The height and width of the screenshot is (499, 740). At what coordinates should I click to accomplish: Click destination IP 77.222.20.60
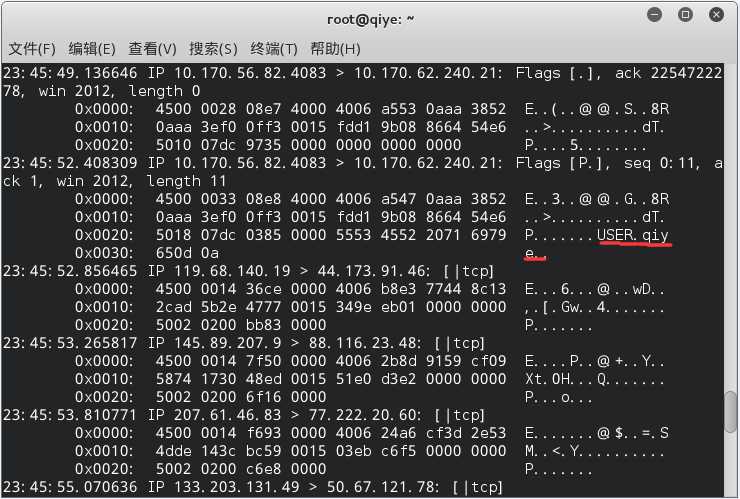(363, 415)
